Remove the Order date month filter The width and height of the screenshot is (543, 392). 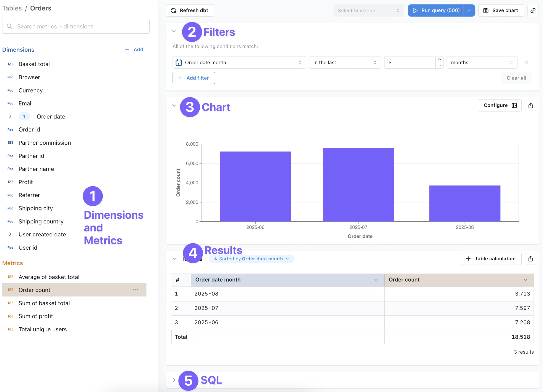point(526,62)
